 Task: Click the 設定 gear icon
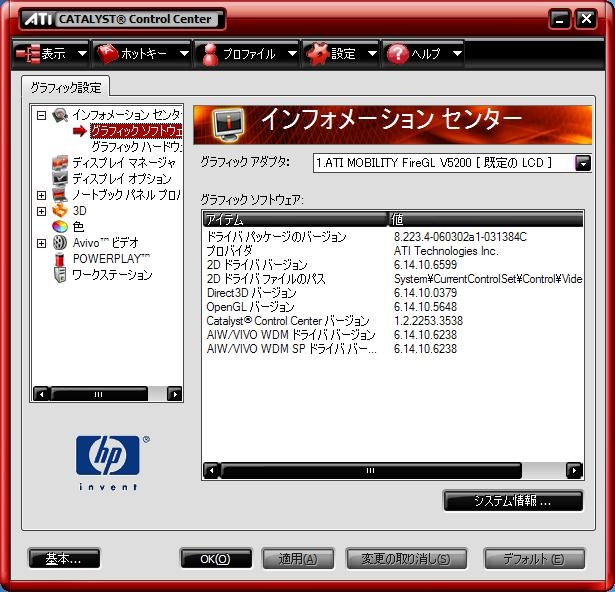317,54
